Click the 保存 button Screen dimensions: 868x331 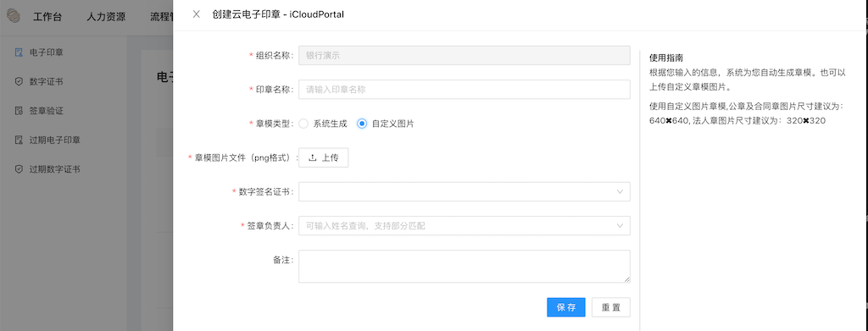tap(566, 308)
